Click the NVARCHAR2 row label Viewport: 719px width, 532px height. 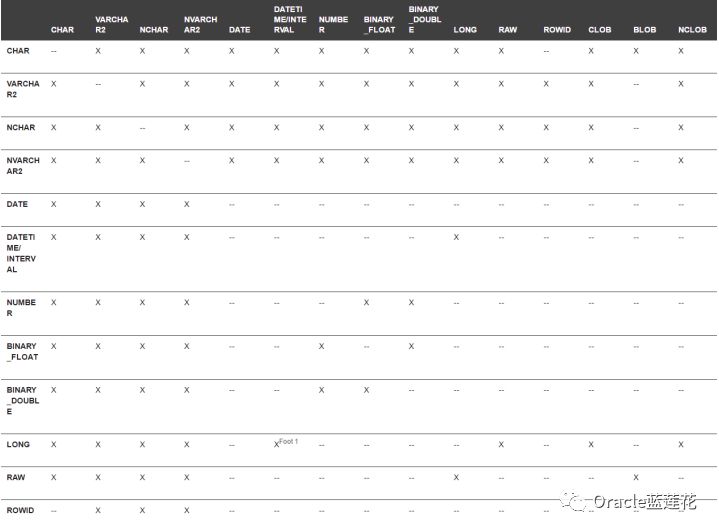click(x=23, y=166)
